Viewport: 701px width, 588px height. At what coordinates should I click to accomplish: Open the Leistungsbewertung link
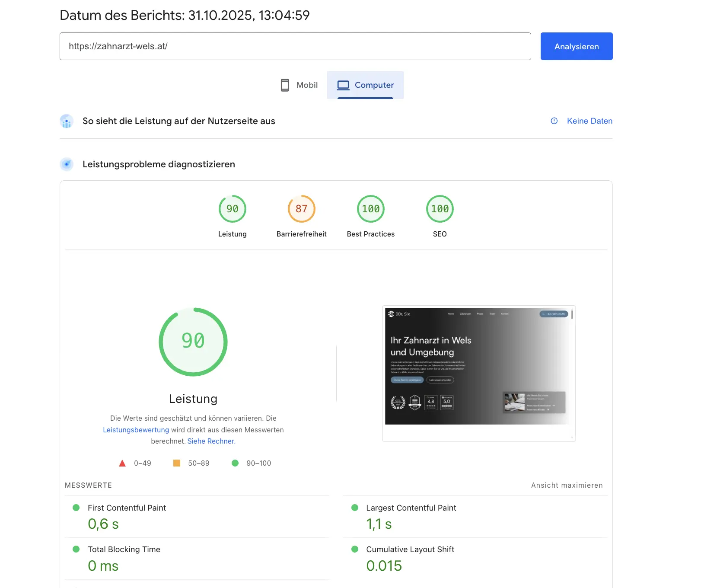coord(136,430)
